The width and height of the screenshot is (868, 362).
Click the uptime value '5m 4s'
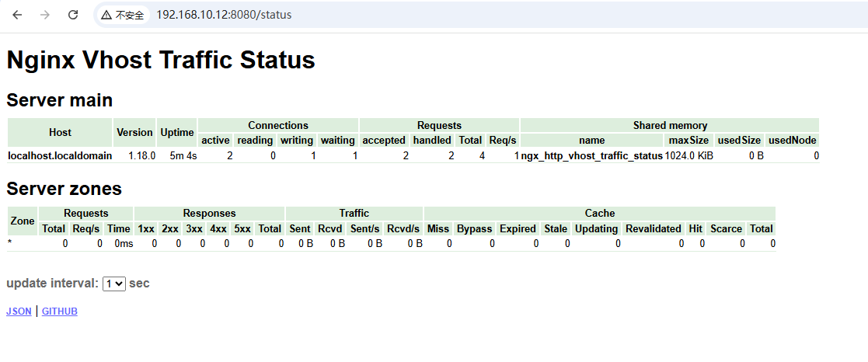(x=184, y=156)
